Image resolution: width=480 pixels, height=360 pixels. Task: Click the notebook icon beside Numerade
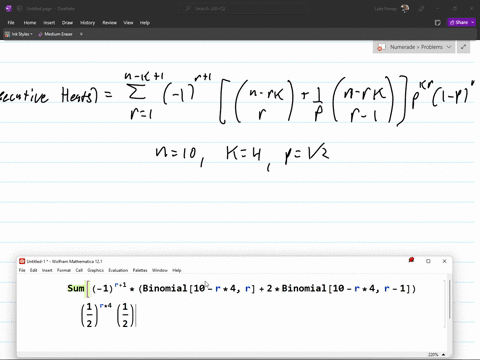click(381, 47)
